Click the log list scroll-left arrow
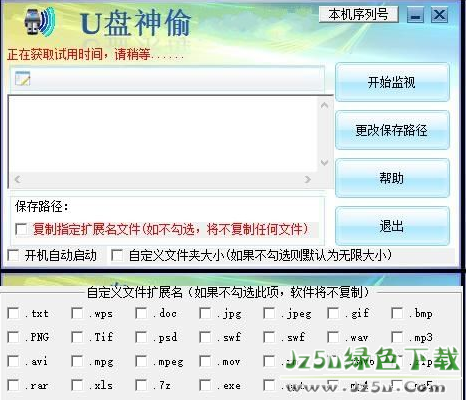 [x=18, y=179]
